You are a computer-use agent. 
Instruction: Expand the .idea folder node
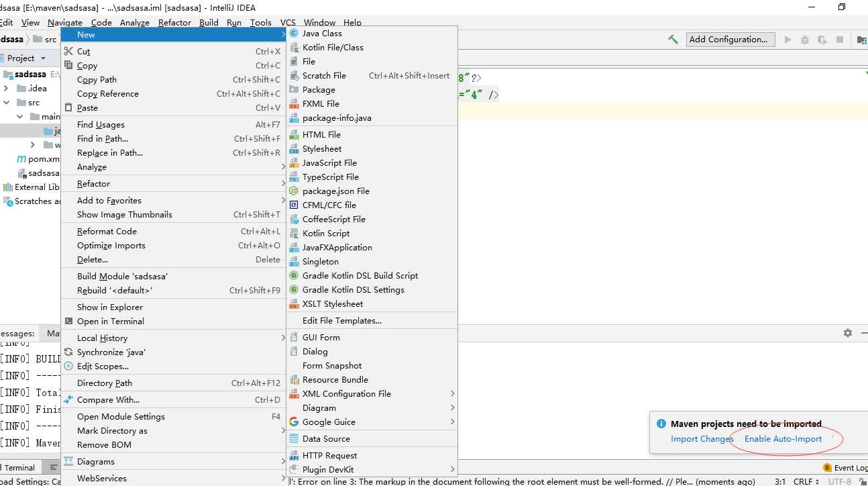pos(6,88)
